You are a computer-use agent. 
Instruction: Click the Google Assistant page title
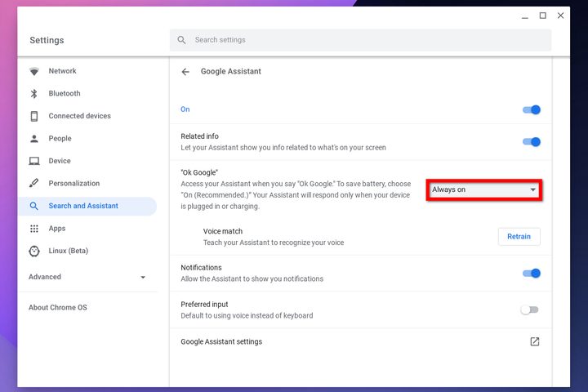click(230, 71)
